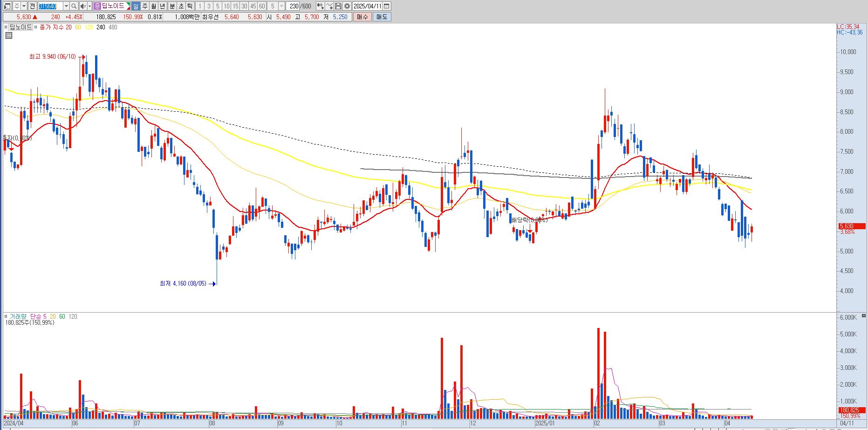Click the purple 증 badge icon

tap(97, 6)
